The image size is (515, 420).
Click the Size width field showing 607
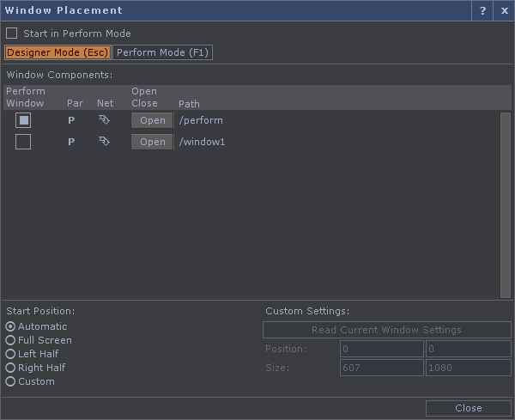point(382,368)
